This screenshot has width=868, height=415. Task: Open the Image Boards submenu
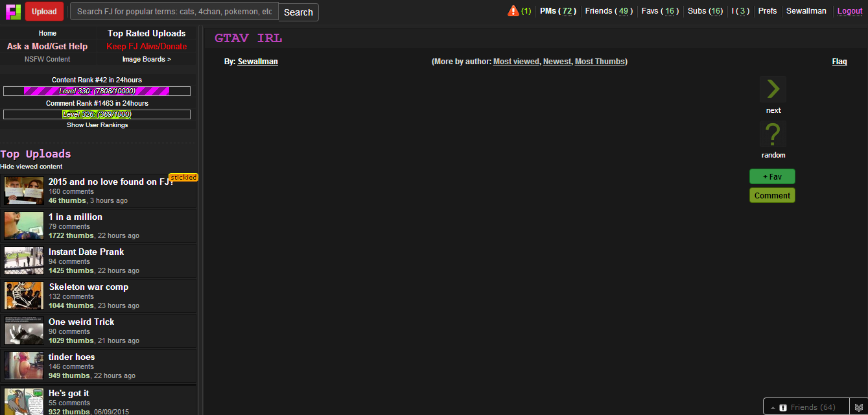pyautogui.click(x=147, y=59)
